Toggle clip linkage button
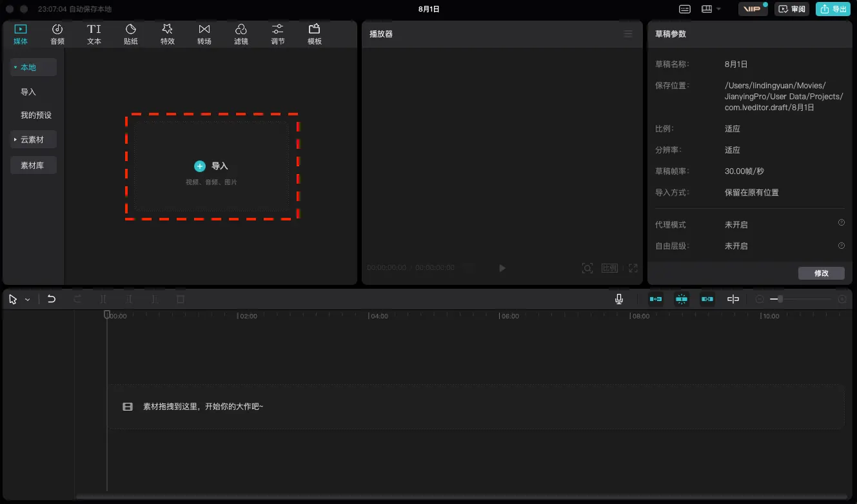 [x=707, y=299]
